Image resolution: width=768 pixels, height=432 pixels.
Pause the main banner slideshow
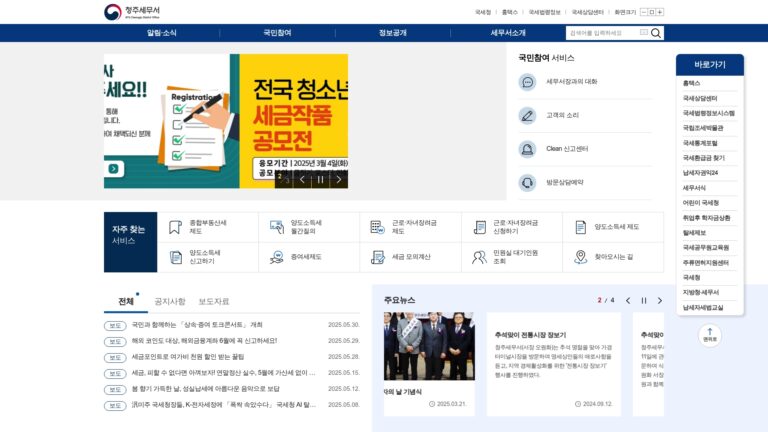(x=320, y=180)
